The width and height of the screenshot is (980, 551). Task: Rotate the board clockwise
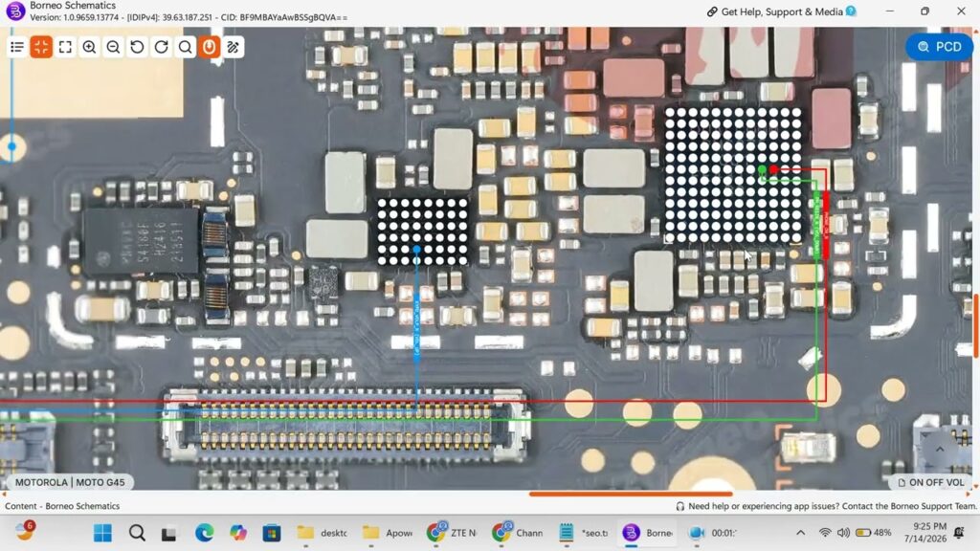pos(161,47)
